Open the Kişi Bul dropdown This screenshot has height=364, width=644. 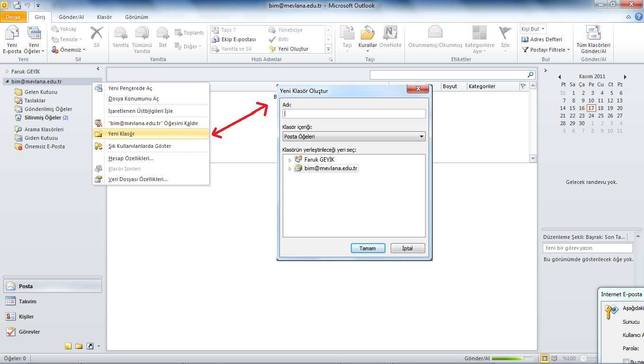click(533, 29)
